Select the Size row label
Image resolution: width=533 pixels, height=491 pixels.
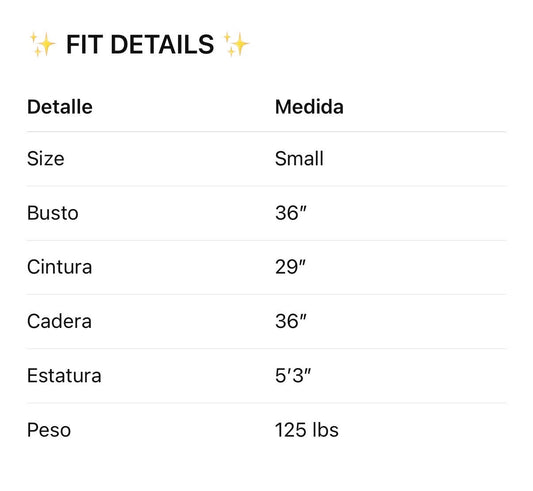click(46, 158)
